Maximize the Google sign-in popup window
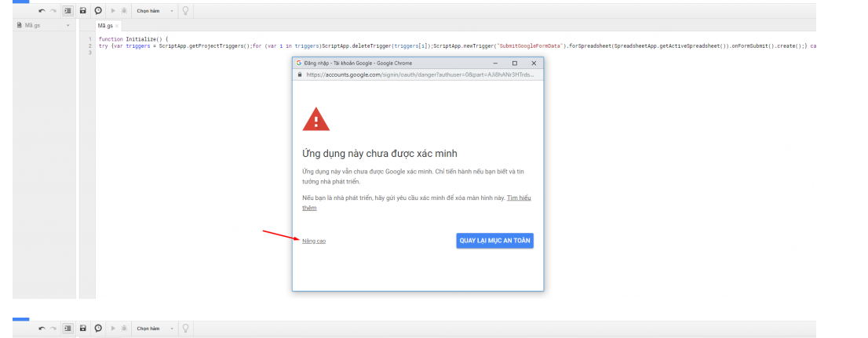This screenshot has height=338, width=868. coord(514,63)
